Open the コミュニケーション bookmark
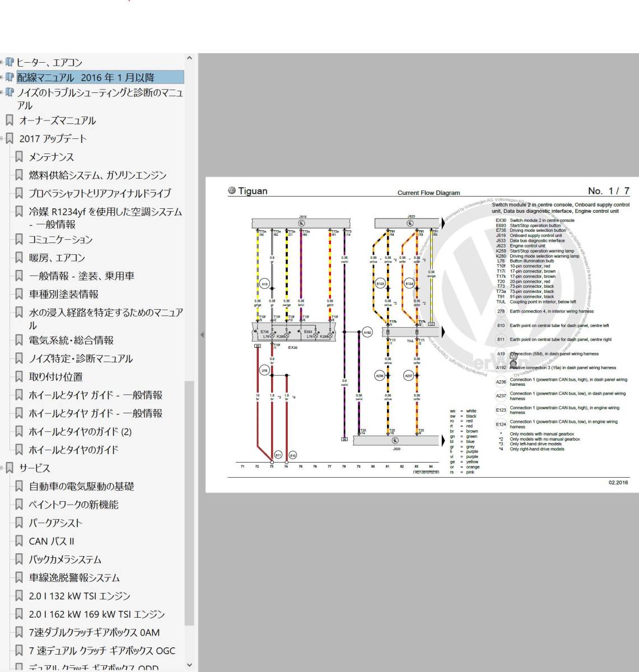Image resolution: width=639 pixels, height=672 pixels. click(60, 240)
